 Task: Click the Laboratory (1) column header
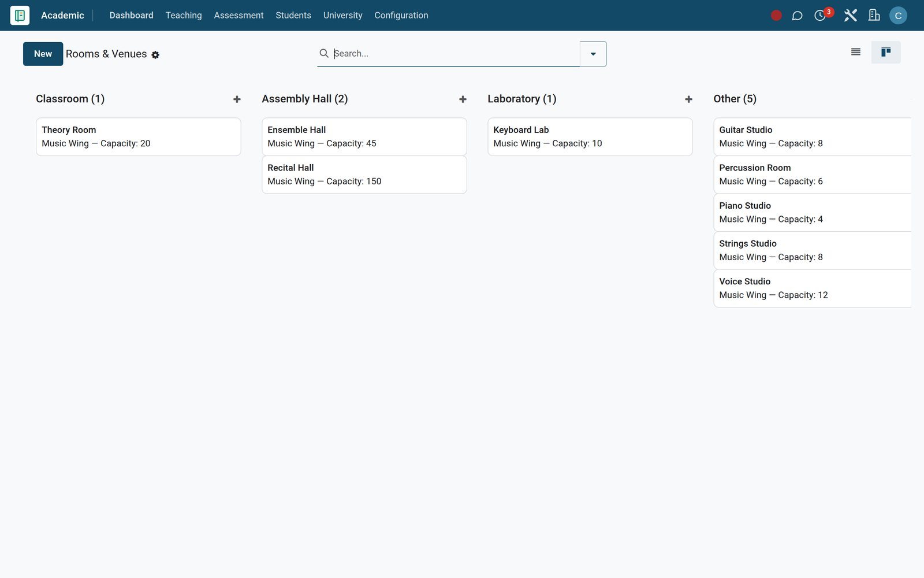pos(521,99)
